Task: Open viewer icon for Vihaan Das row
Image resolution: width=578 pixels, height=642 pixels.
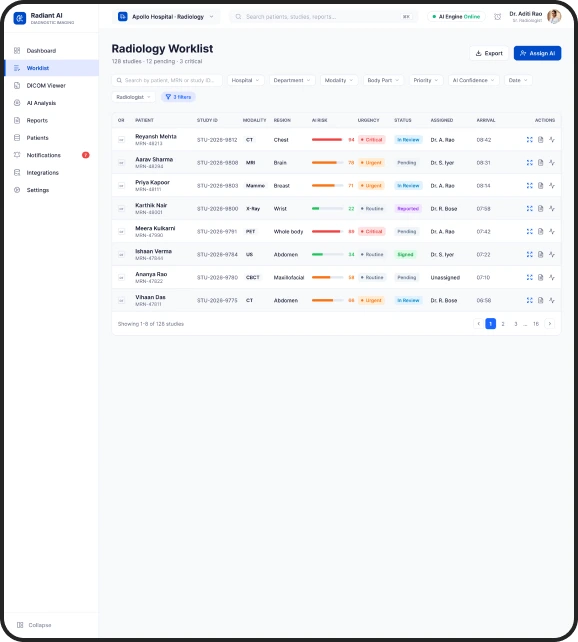Action: [x=529, y=300]
